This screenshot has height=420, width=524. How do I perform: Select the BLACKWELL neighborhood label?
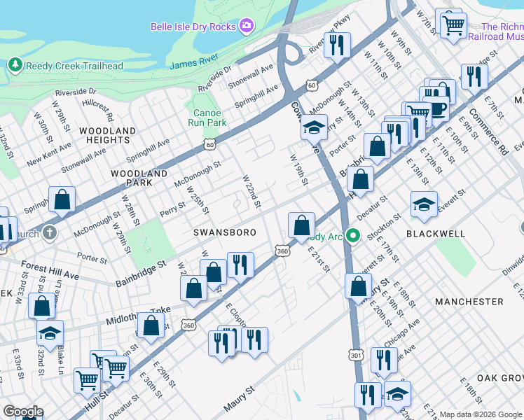436,234
